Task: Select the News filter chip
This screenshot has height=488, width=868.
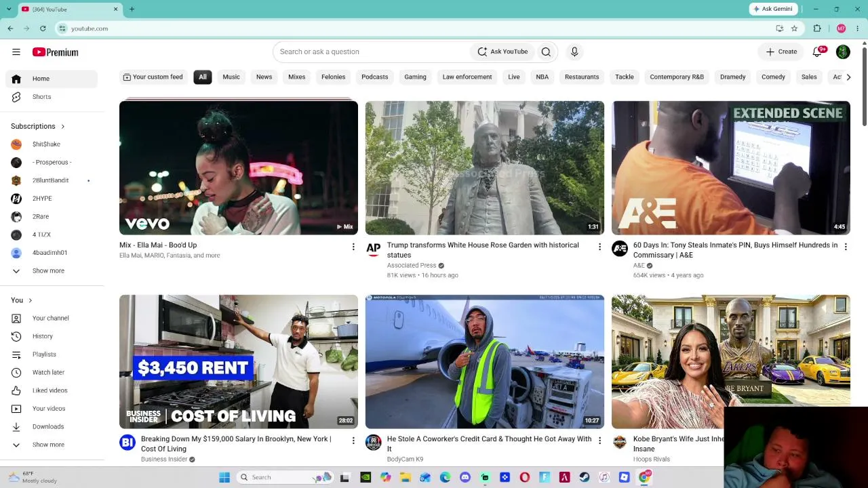Action: (264, 77)
